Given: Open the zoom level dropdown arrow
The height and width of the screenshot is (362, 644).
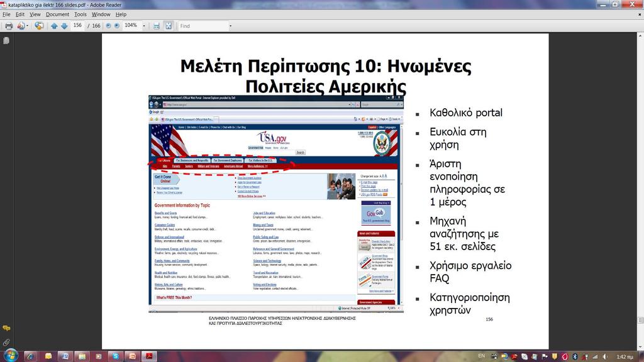Looking at the screenshot, I should point(144,26).
